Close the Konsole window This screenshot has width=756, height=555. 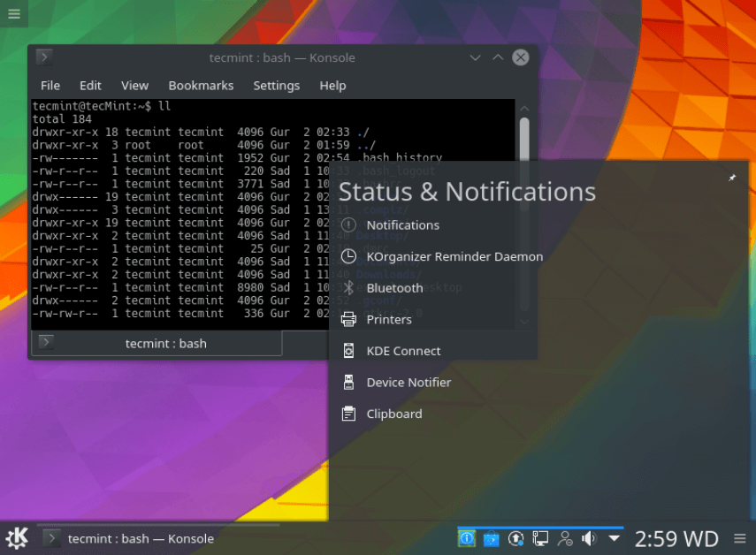tap(520, 57)
